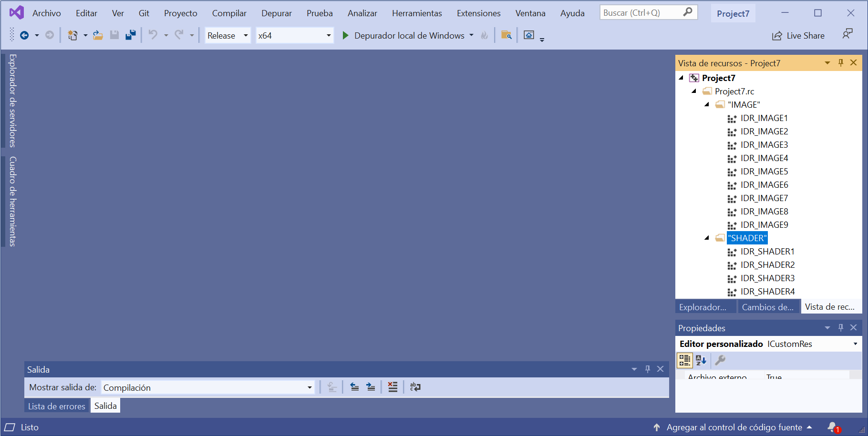Click the Live Share button
Viewport: 868px width, 436px height.
[x=798, y=35]
